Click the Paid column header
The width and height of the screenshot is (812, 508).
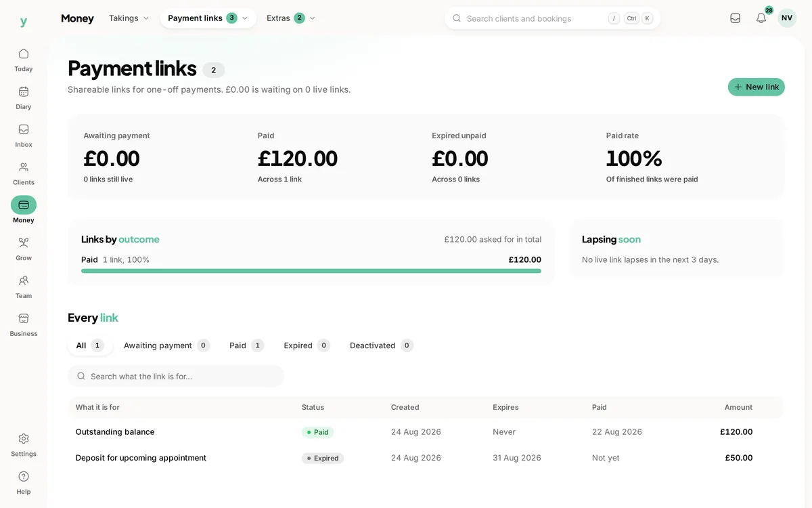tap(599, 407)
